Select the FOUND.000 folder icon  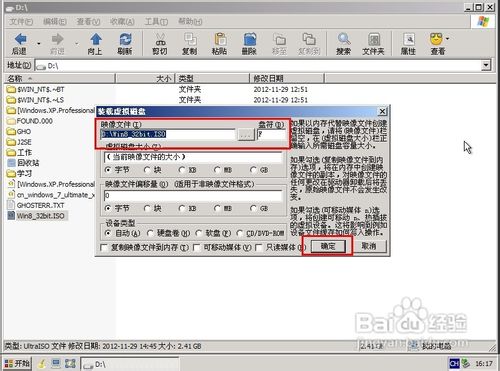pyautogui.click(x=11, y=121)
